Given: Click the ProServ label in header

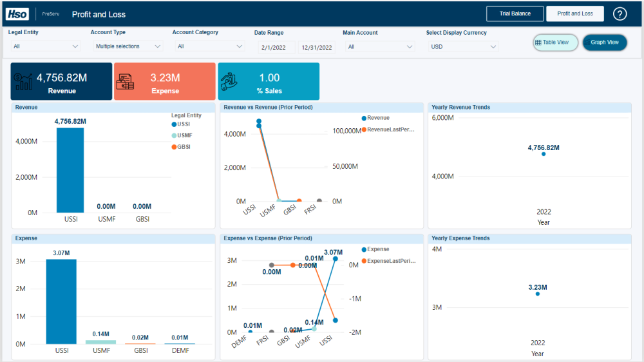Looking at the screenshot, I should click(51, 14).
